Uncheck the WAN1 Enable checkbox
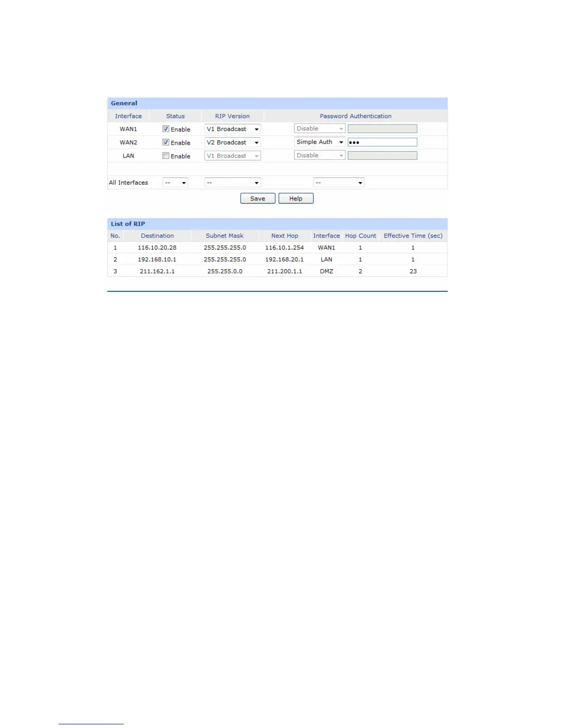Viewport: 563px width, 728px height. (x=166, y=129)
